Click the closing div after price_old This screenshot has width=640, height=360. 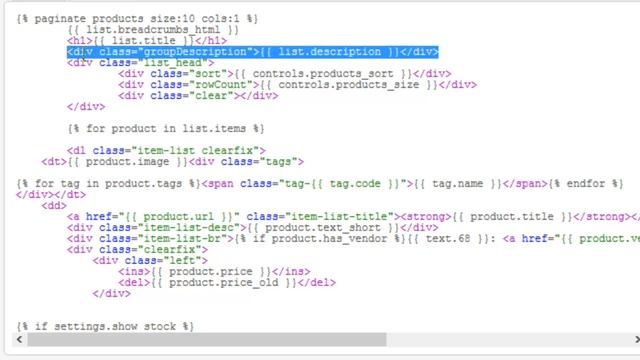[x=111, y=294]
